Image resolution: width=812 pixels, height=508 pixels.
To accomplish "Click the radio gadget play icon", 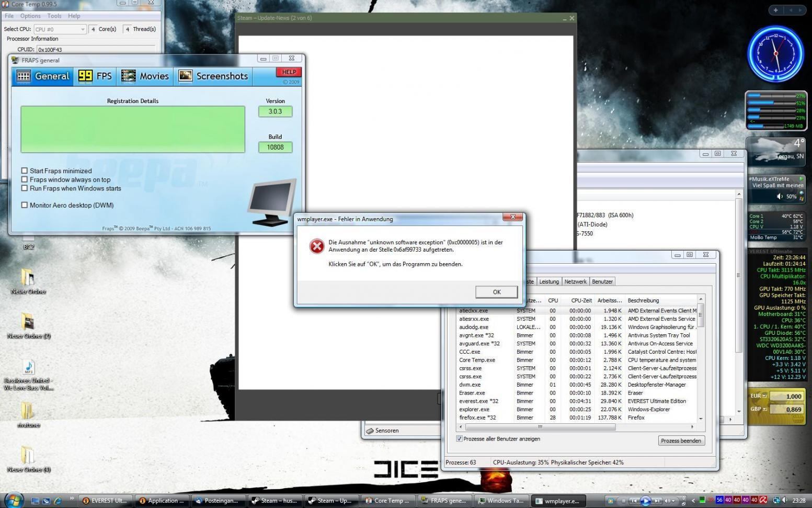I will [x=801, y=179].
